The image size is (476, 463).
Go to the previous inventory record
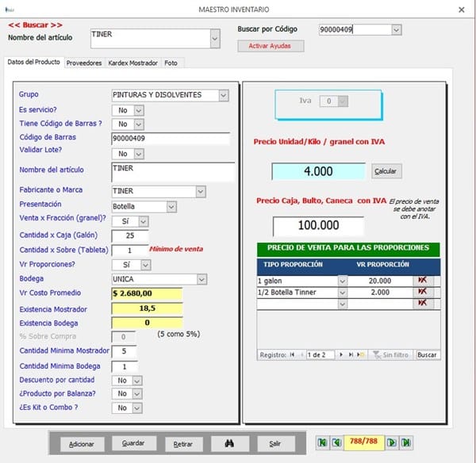(337, 442)
